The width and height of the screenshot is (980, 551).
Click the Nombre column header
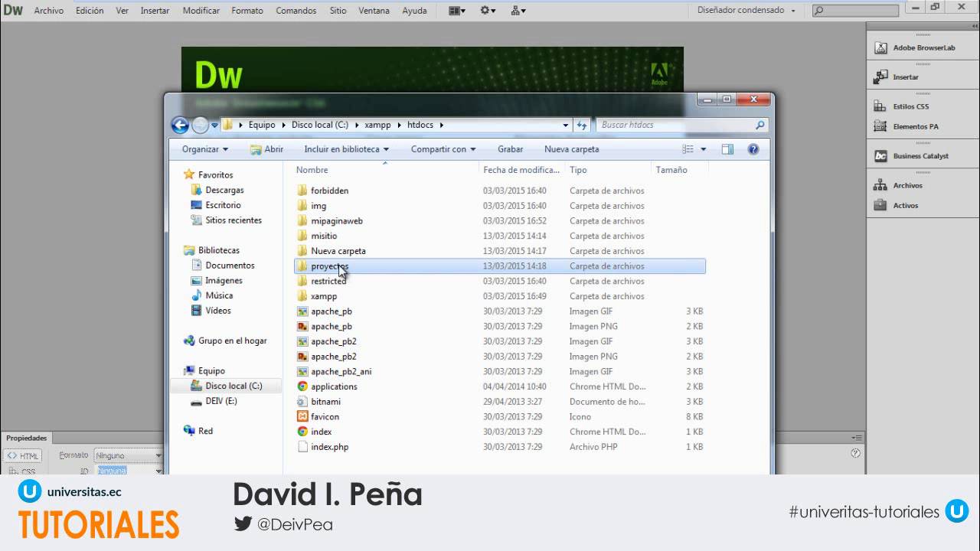click(x=312, y=170)
